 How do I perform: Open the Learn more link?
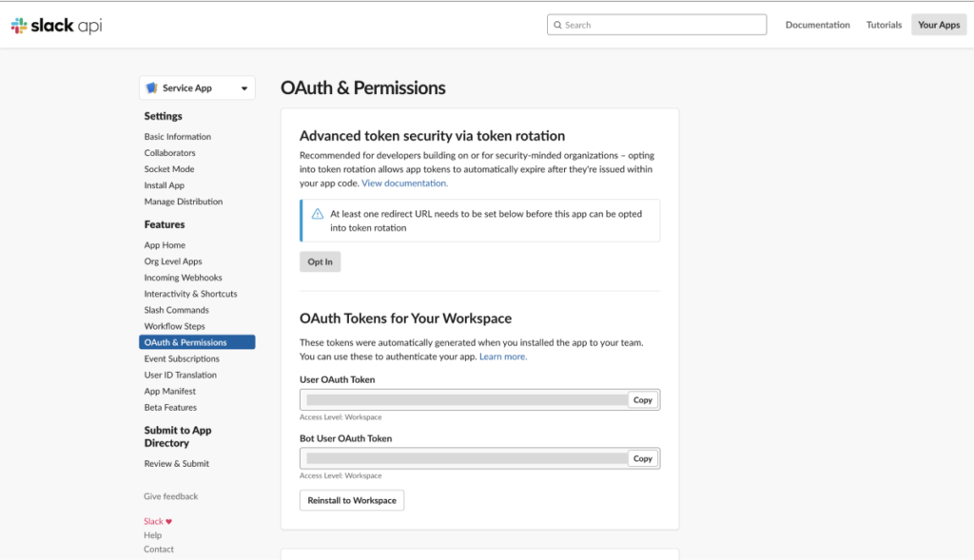point(502,357)
